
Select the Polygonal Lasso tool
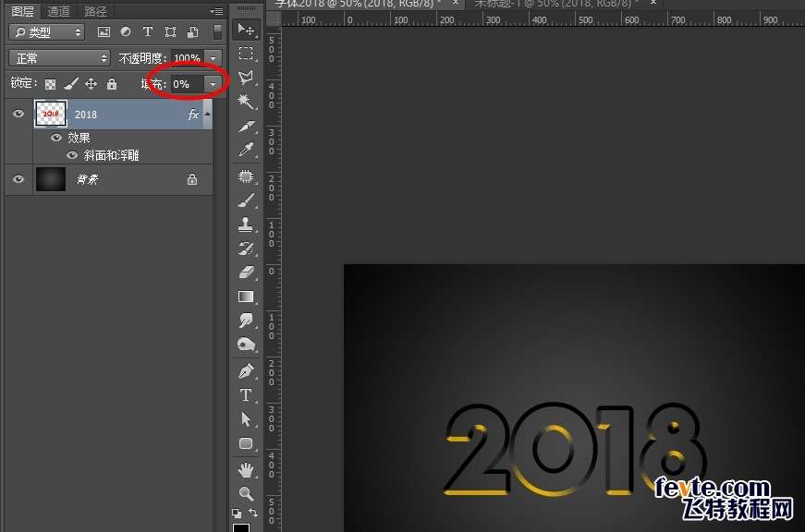(x=246, y=78)
